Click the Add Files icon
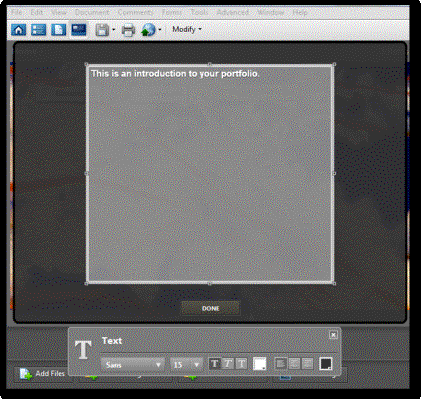 25,374
